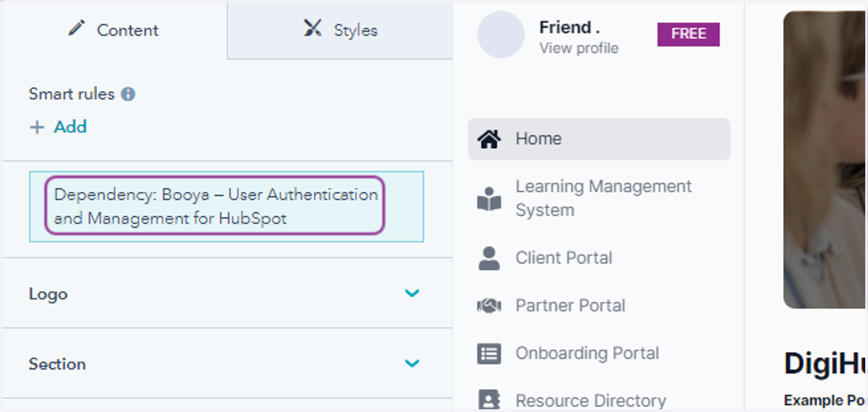Click the Styles tab brush icon
The width and height of the screenshot is (868, 412).
(x=312, y=29)
